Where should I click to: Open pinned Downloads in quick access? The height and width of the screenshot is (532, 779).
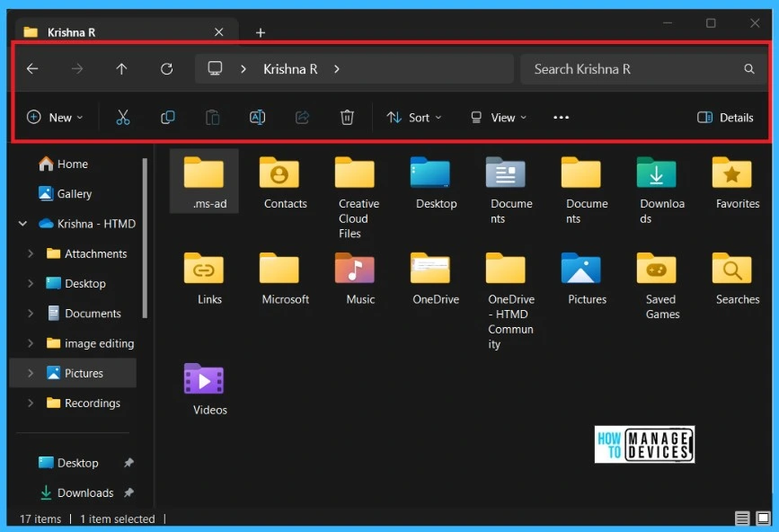coord(76,492)
